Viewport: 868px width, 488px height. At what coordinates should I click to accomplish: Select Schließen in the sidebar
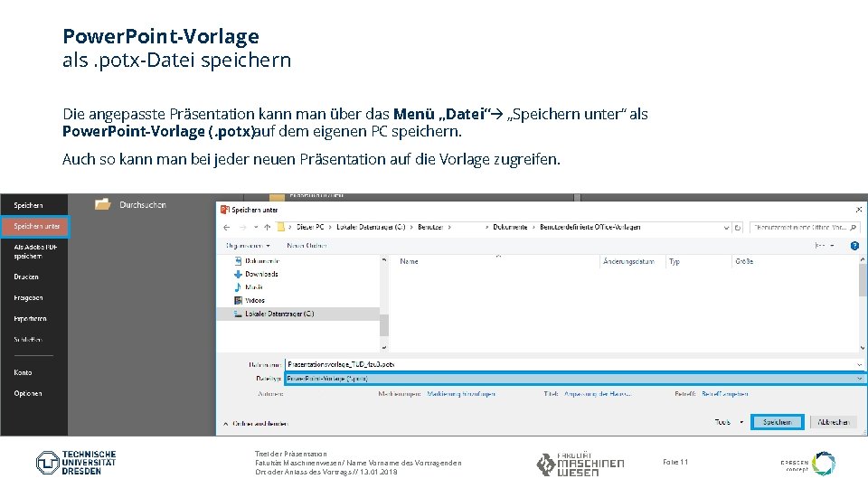coord(28,340)
